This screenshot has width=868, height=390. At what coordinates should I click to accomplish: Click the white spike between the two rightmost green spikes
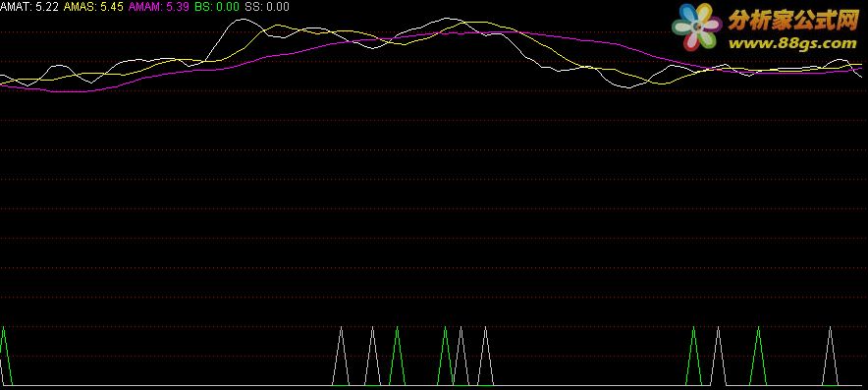point(718,355)
